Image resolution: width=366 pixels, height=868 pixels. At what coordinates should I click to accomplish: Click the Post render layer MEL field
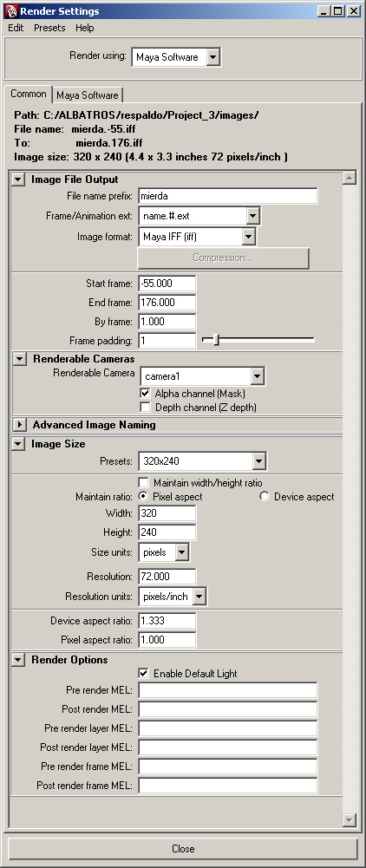click(227, 747)
